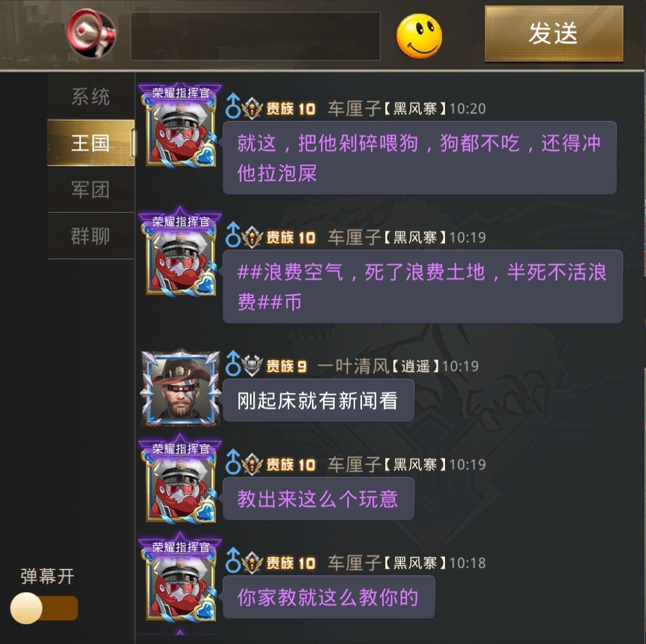
Task: Click male gender icon beside 一叶清风
Action: click(x=233, y=363)
